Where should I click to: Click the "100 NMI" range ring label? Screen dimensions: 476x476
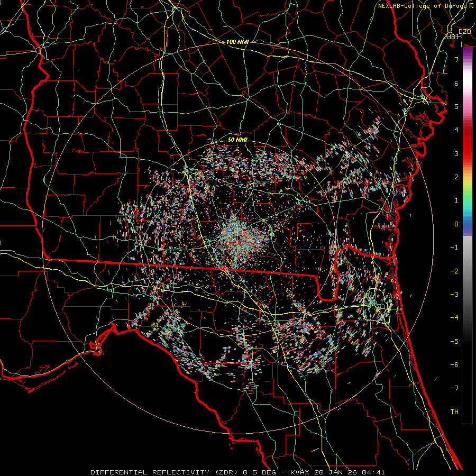pos(237,42)
